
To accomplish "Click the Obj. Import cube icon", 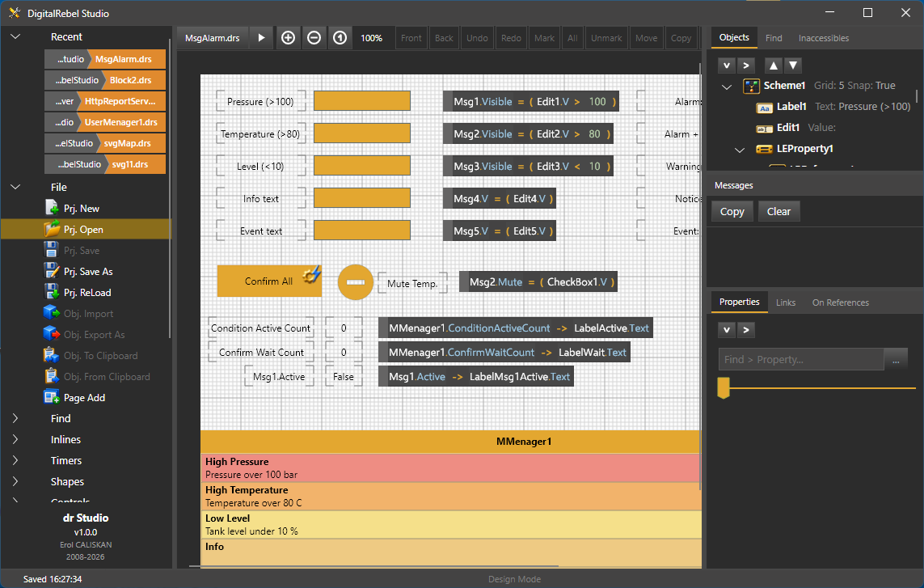I will (52, 313).
